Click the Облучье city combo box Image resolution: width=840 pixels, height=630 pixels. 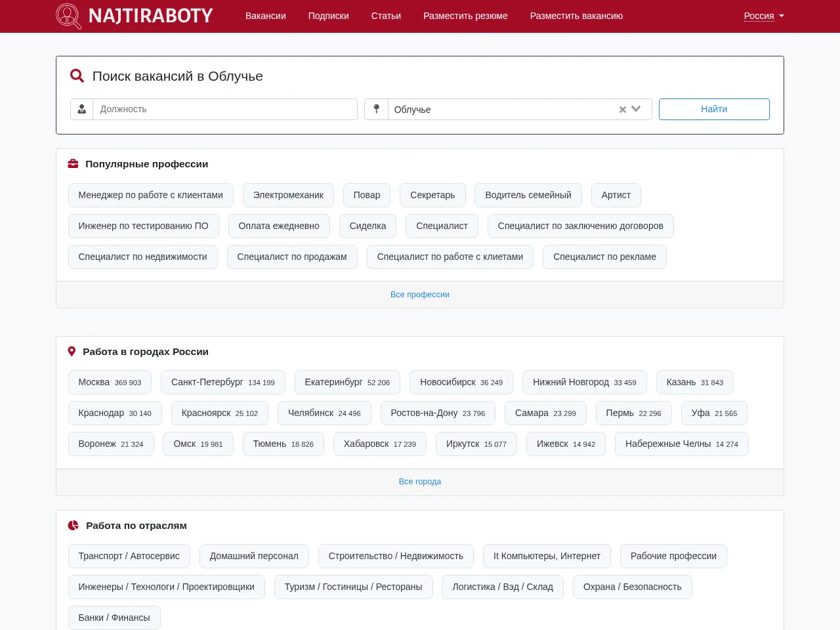[520, 109]
